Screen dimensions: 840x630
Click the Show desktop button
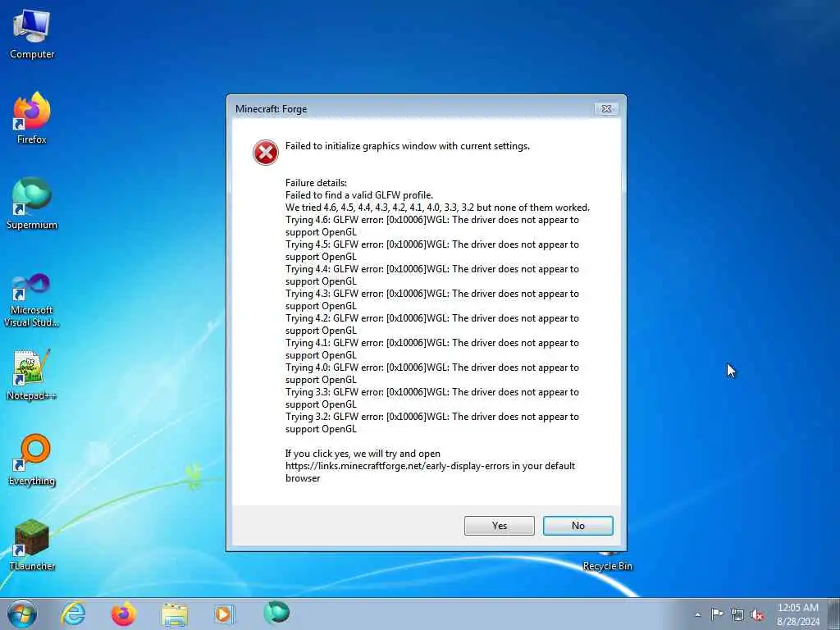tap(834, 614)
